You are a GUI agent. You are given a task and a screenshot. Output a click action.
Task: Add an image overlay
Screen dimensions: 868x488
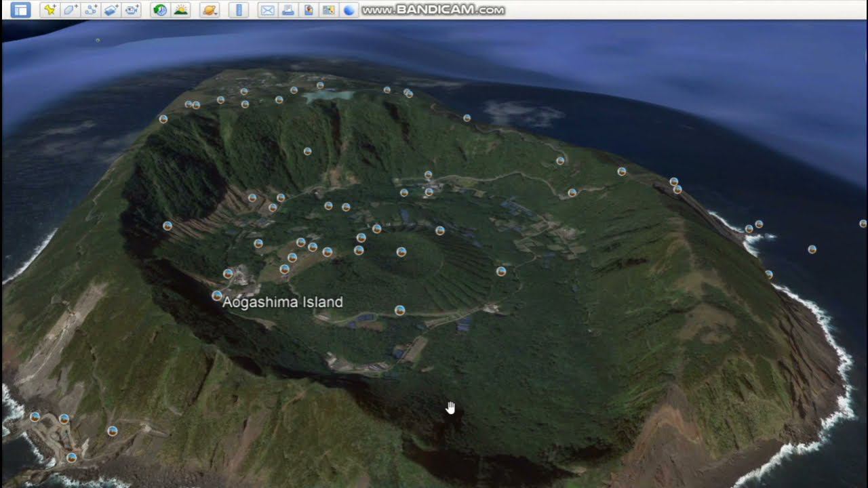coord(111,10)
